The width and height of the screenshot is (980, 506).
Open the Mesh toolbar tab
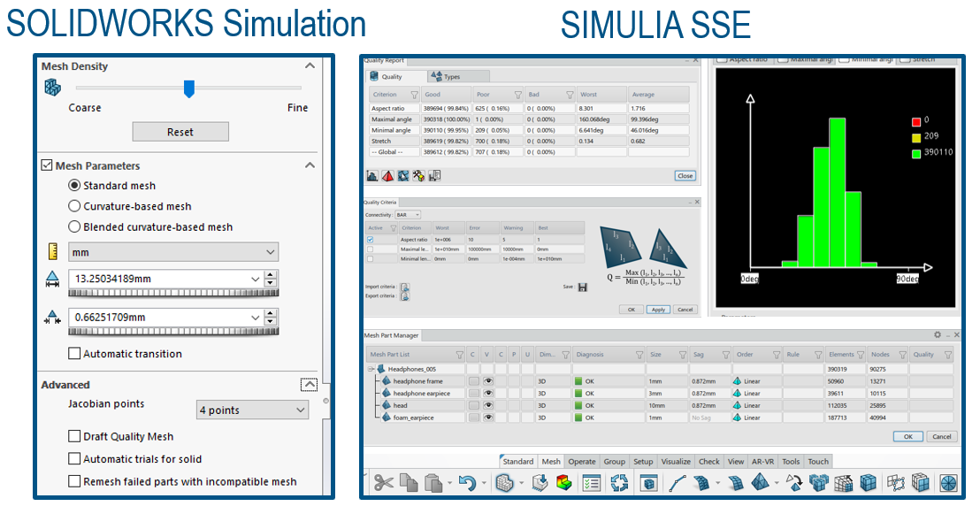(x=551, y=461)
